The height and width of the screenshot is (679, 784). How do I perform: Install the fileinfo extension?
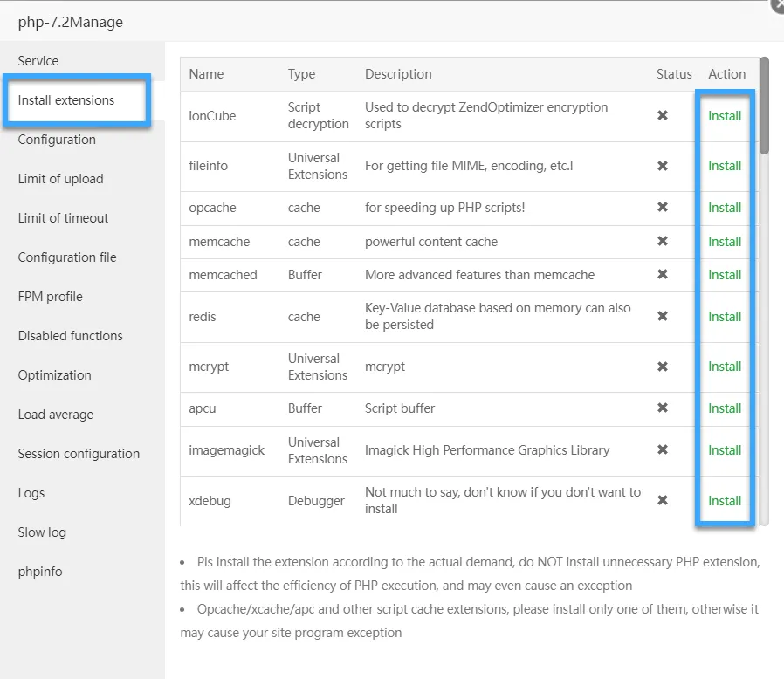tap(725, 166)
